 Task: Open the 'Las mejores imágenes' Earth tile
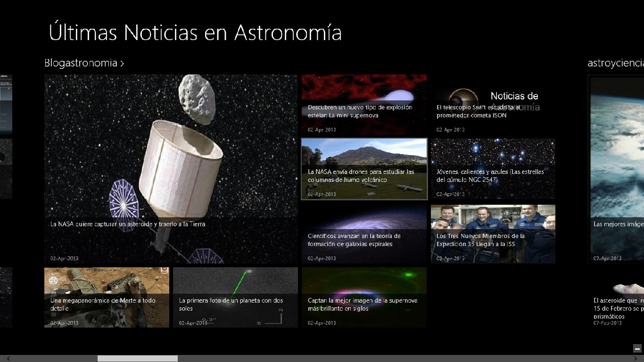coord(618,168)
